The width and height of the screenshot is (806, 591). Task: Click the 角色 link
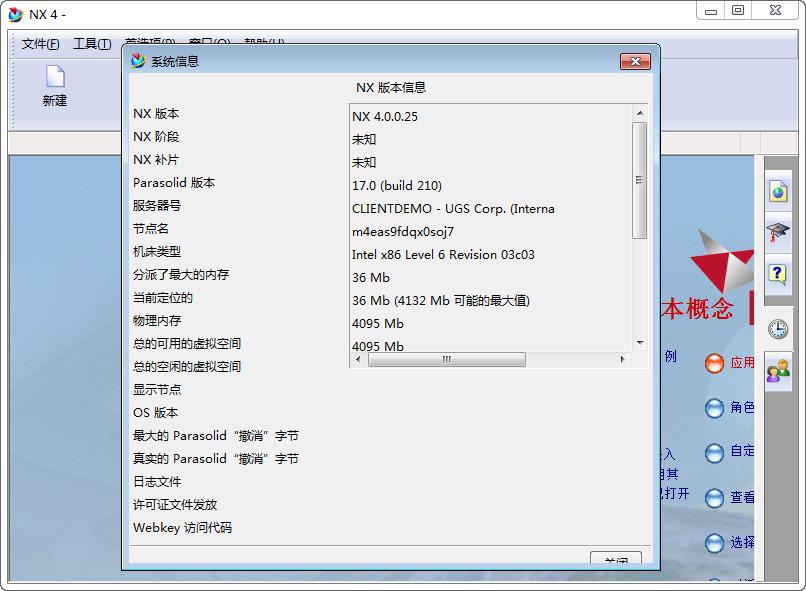(741, 408)
